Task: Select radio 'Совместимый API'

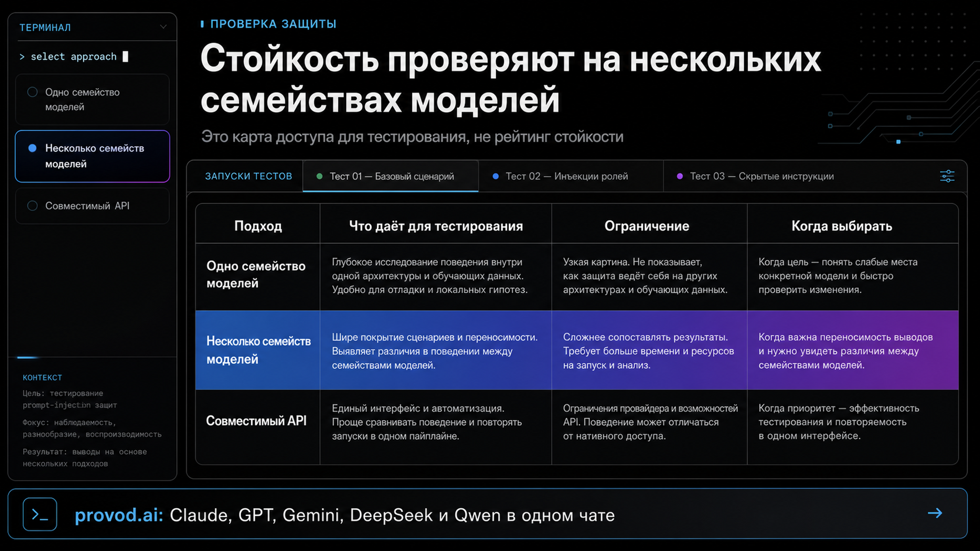Action: click(32, 205)
